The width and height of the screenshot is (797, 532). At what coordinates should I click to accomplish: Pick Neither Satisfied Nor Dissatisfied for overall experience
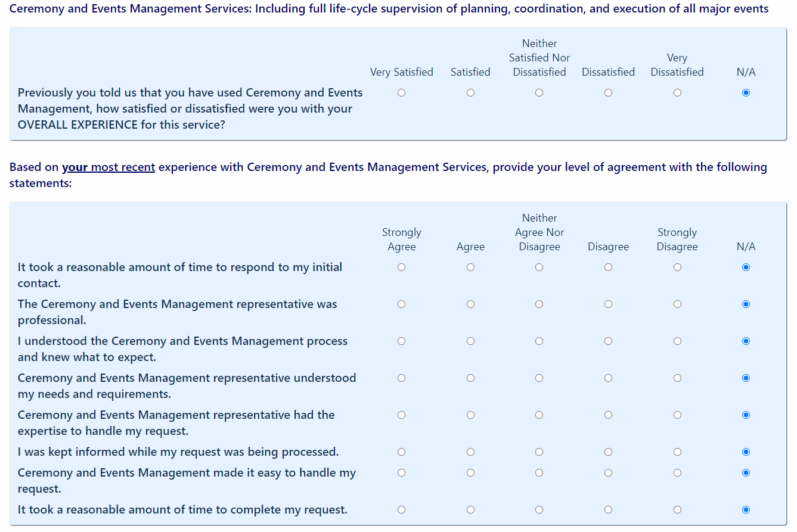[539, 93]
